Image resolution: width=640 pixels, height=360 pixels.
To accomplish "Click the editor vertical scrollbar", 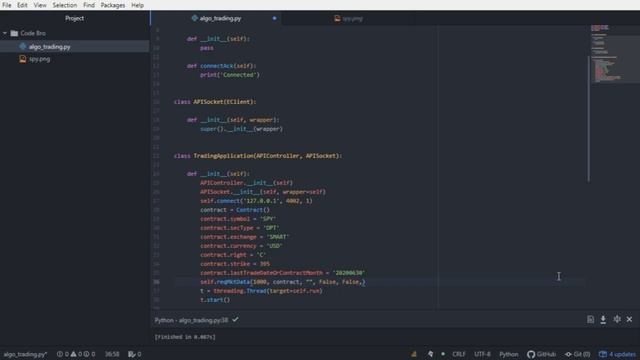I will point(588,118).
